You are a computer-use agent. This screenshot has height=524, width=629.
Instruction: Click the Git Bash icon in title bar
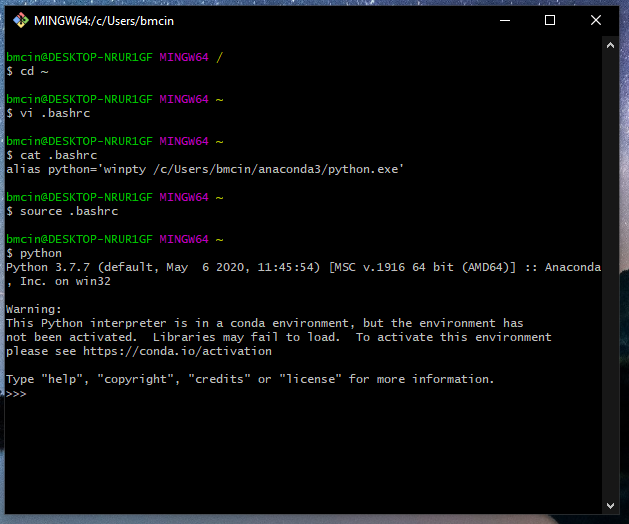(x=20, y=20)
